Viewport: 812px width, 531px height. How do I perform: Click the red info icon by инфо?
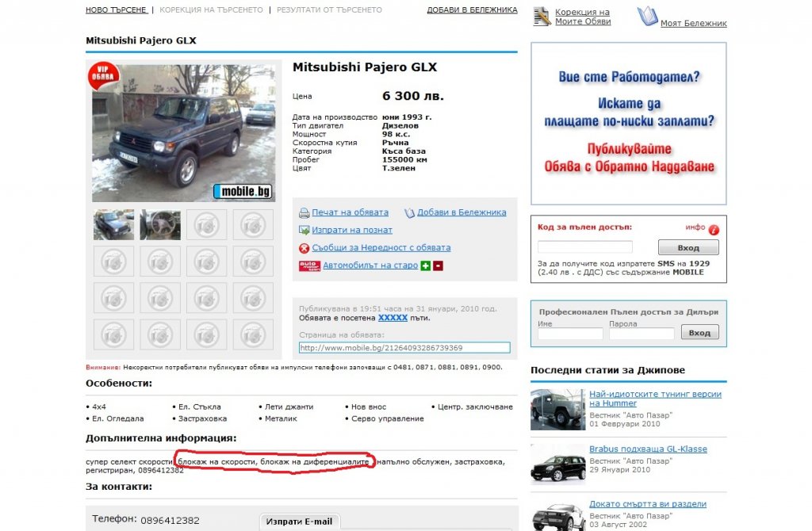coord(714,229)
